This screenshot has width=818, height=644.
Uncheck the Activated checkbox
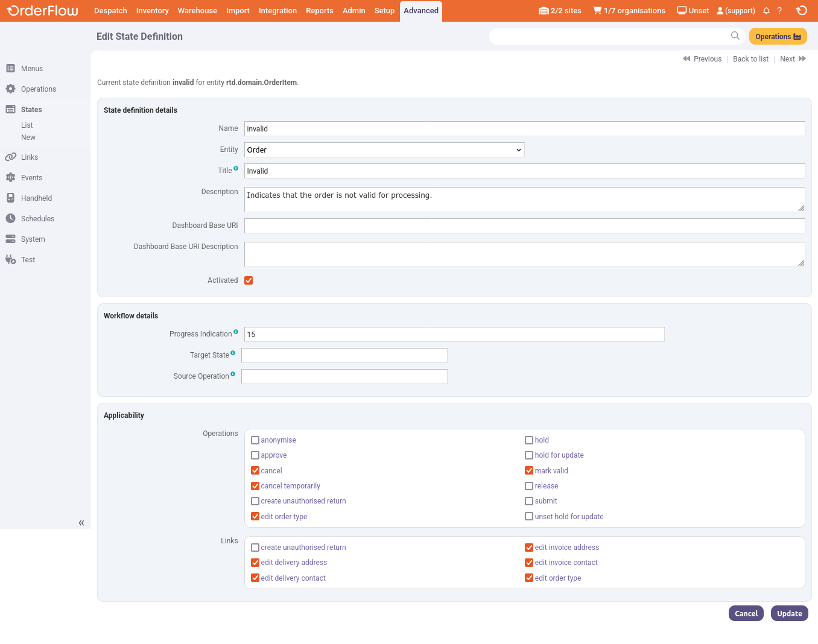tap(249, 280)
